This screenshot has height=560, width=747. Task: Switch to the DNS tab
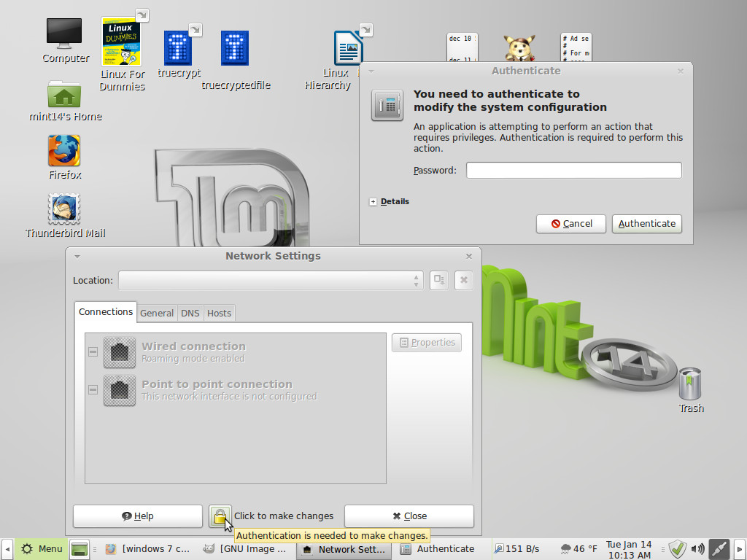click(x=190, y=313)
